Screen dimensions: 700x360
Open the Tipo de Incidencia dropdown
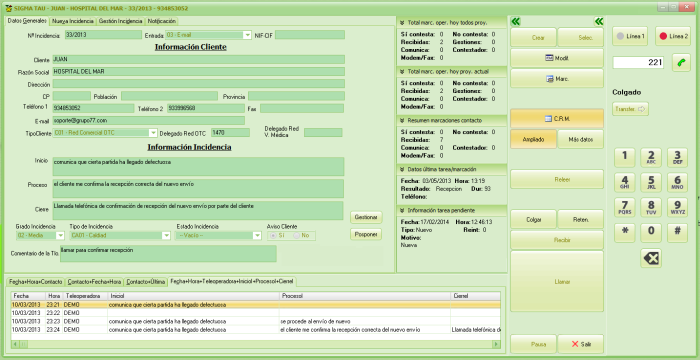tap(166, 235)
